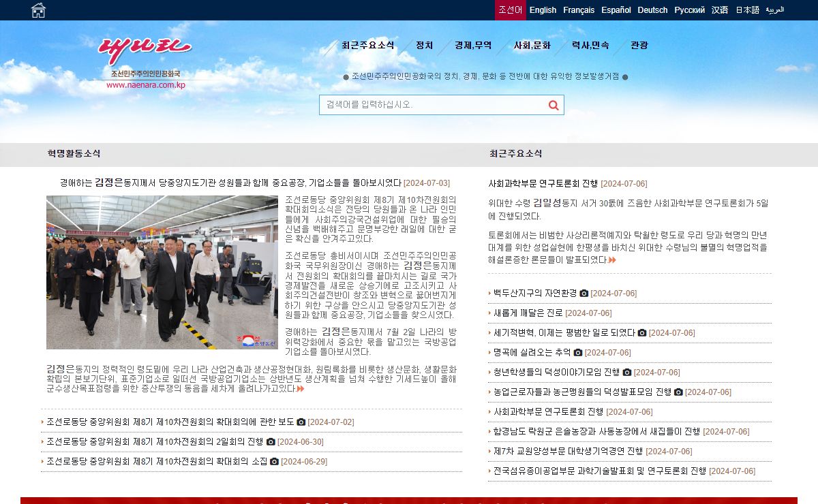Open 제10차전원회의 확대회의 소집 article
Image resolution: width=818 pixels, height=504 pixels.
pyautogui.click(x=157, y=462)
